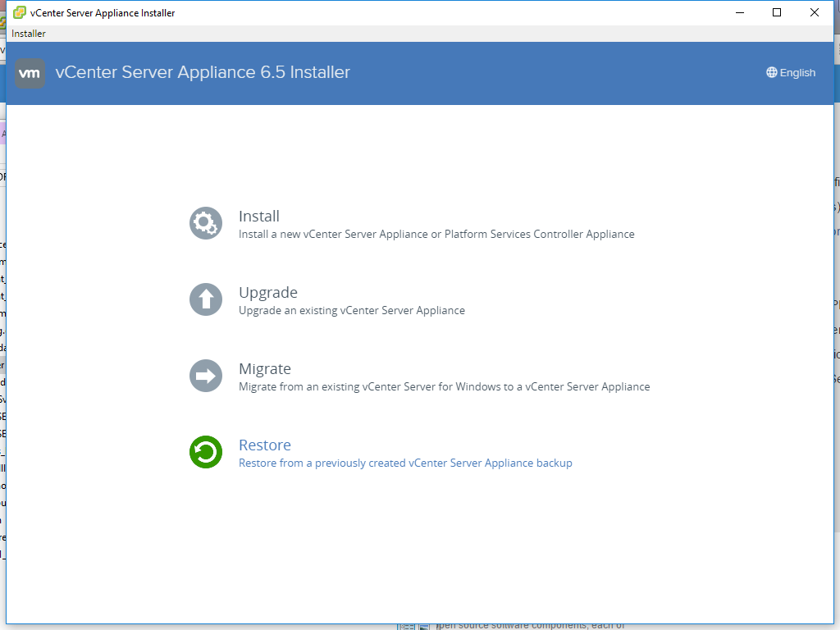
Task: Click 'Upgrade an existing vCenter Server Appliance' text
Action: point(351,310)
